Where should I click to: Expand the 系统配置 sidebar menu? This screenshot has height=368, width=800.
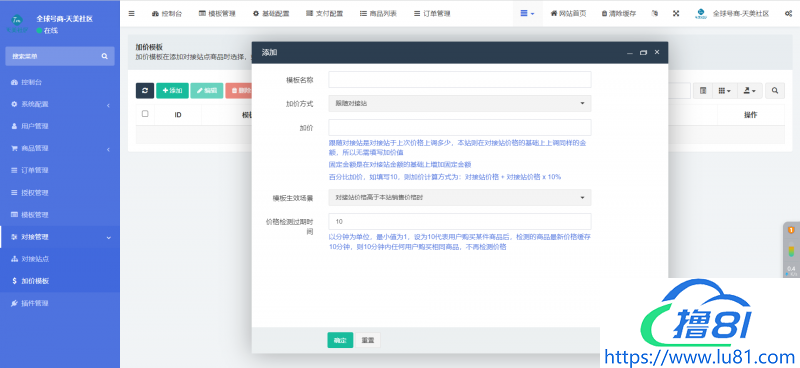60,104
